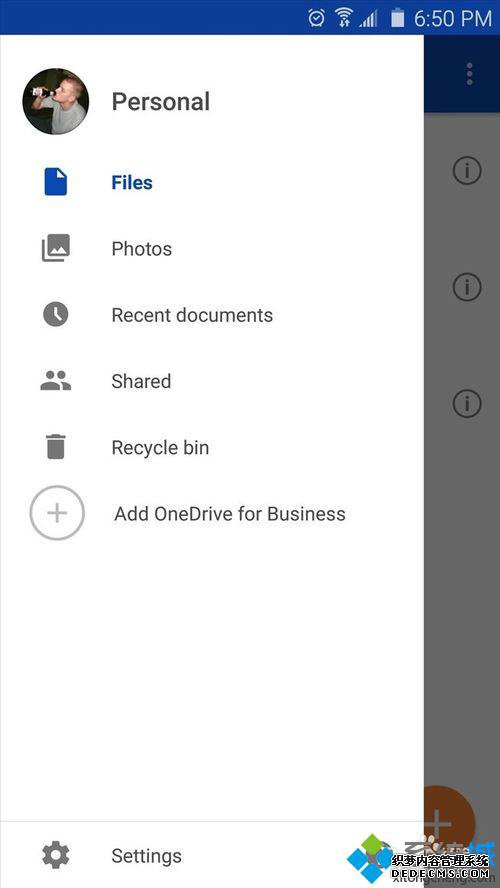Image resolution: width=500 pixels, height=888 pixels.
Task: Open the Recycle bin trash icon
Action: pyautogui.click(x=55, y=446)
